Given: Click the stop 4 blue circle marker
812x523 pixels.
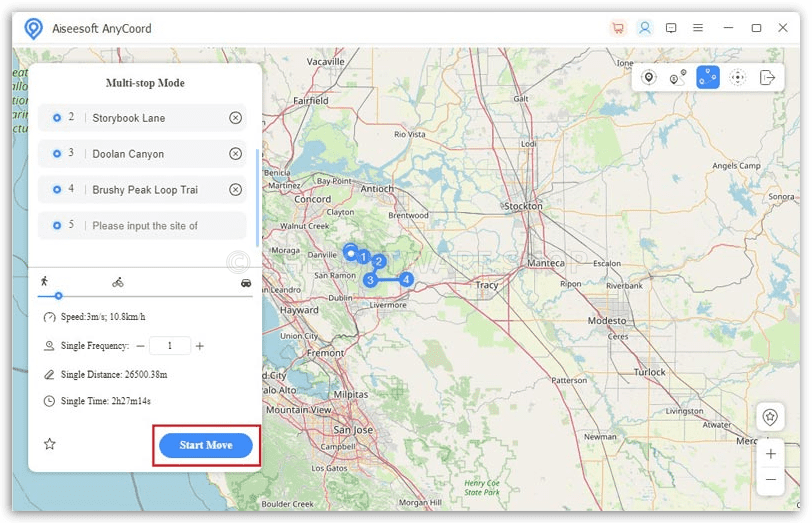Looking at the screenshot, I should click(x=57, y=190).
